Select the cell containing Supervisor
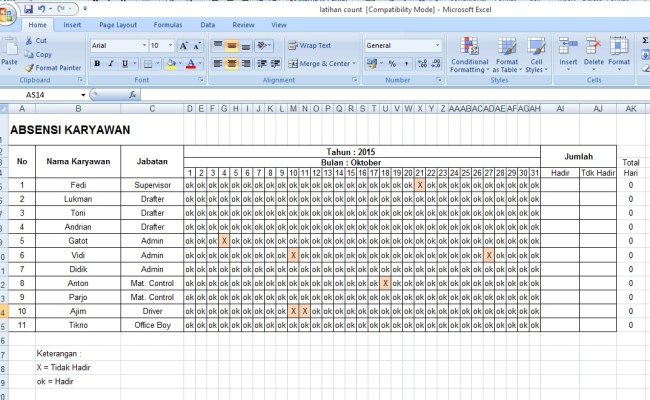Viewport: 650px width, 400px height. (152, 185)
